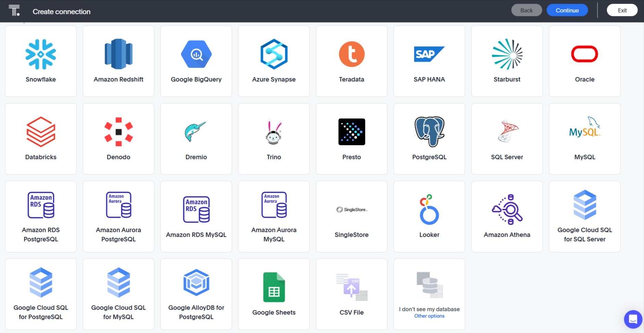
Task: Click the SingleStore label
Action: click(x=352, y=235)
